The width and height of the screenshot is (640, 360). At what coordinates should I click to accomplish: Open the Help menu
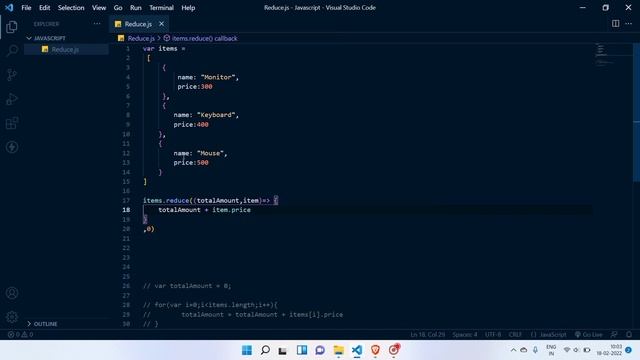(x=188, y=8)
